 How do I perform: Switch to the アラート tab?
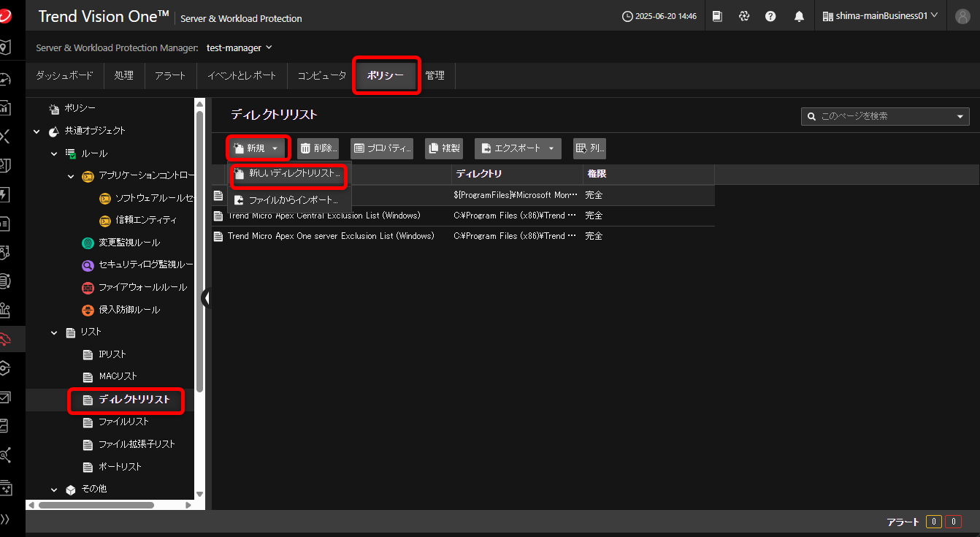(x=170, y=76)
